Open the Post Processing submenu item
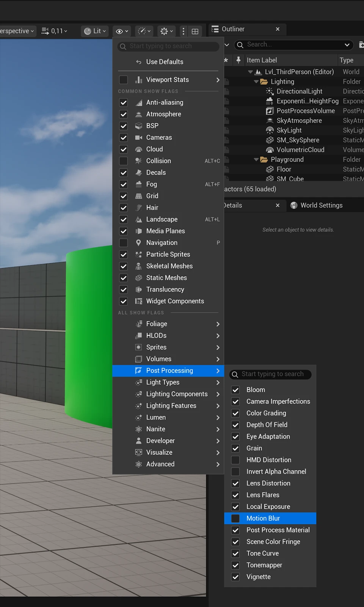 click(168, 371)
